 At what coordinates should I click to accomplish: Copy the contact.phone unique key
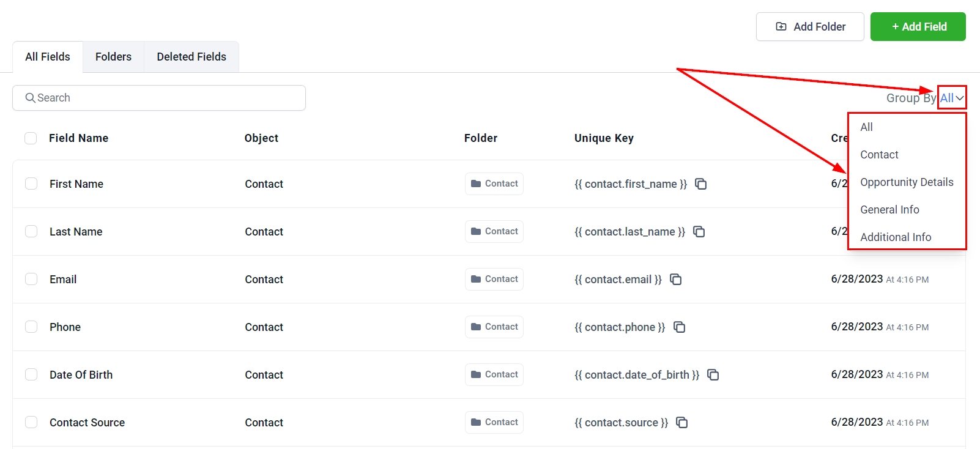(680, 327)
